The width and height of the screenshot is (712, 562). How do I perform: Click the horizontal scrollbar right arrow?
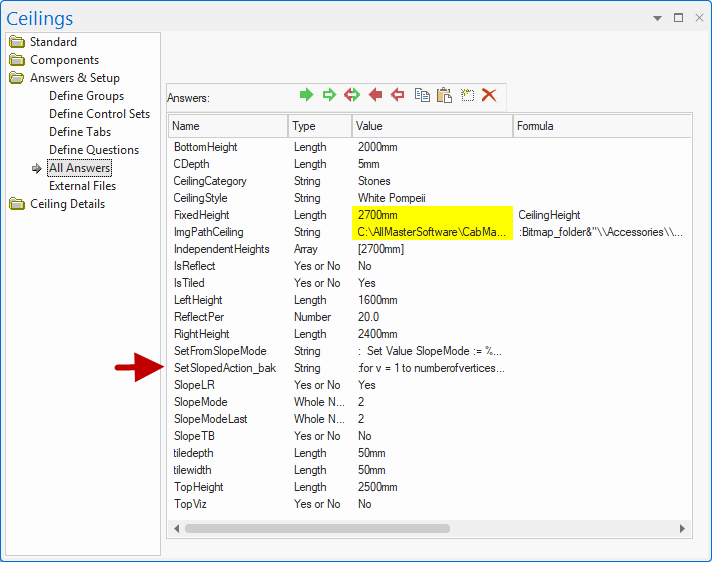pyautogui.click(x=683, y=528)
